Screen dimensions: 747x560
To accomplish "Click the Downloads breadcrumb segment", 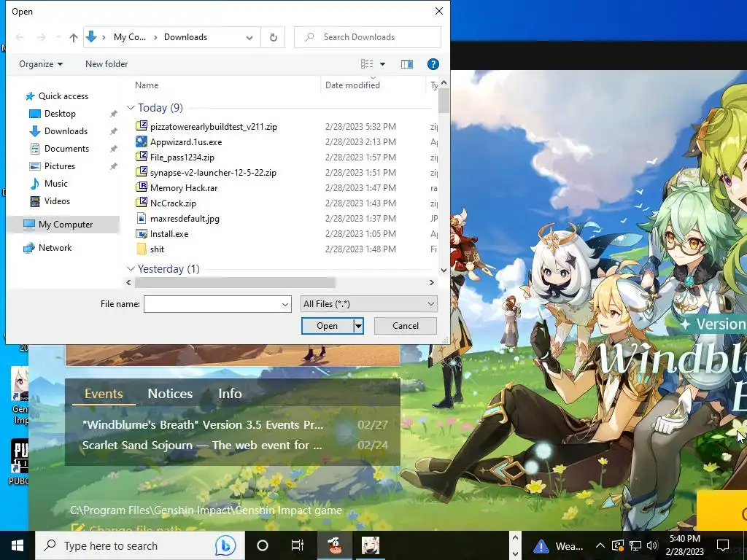I will (x=185, y=37).
